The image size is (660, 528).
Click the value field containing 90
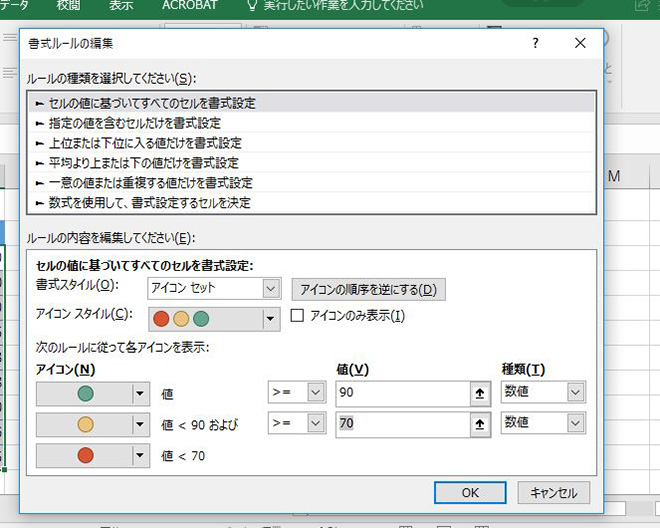(403, 393)
